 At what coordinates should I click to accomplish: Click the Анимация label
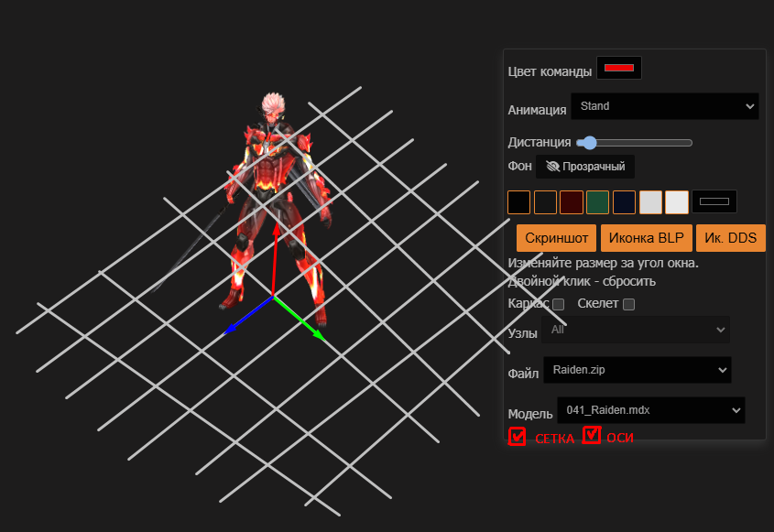click(537, 110)
